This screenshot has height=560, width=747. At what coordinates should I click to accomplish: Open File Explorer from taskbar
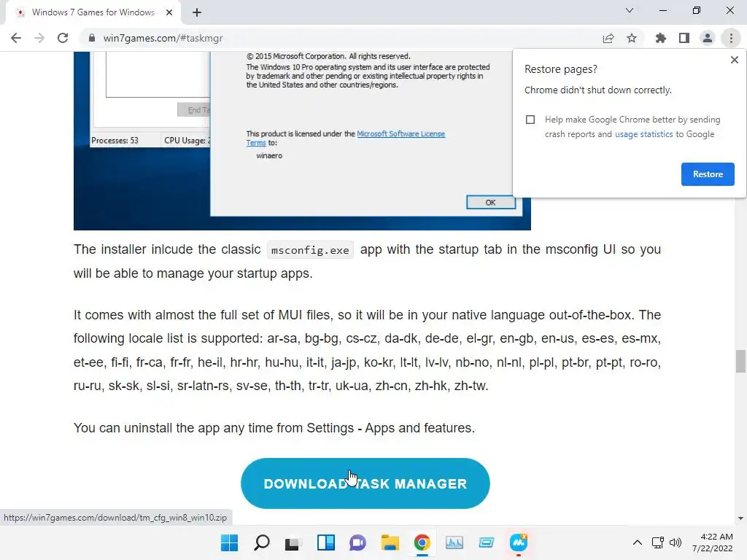[x=390, y=542]
